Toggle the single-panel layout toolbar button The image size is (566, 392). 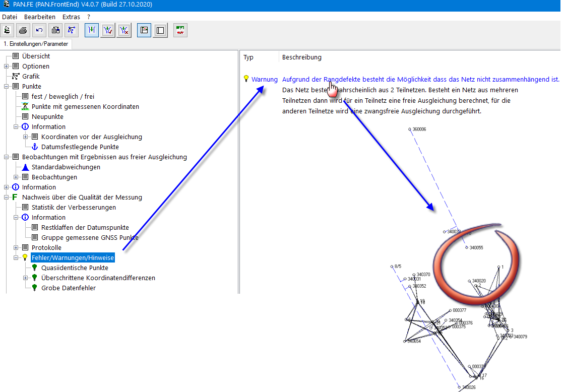pos(160,30)
